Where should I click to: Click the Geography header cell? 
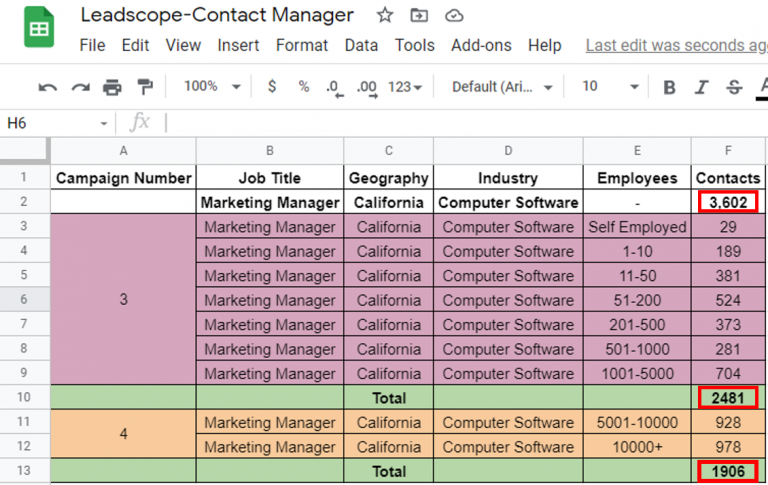pos(388,177)
